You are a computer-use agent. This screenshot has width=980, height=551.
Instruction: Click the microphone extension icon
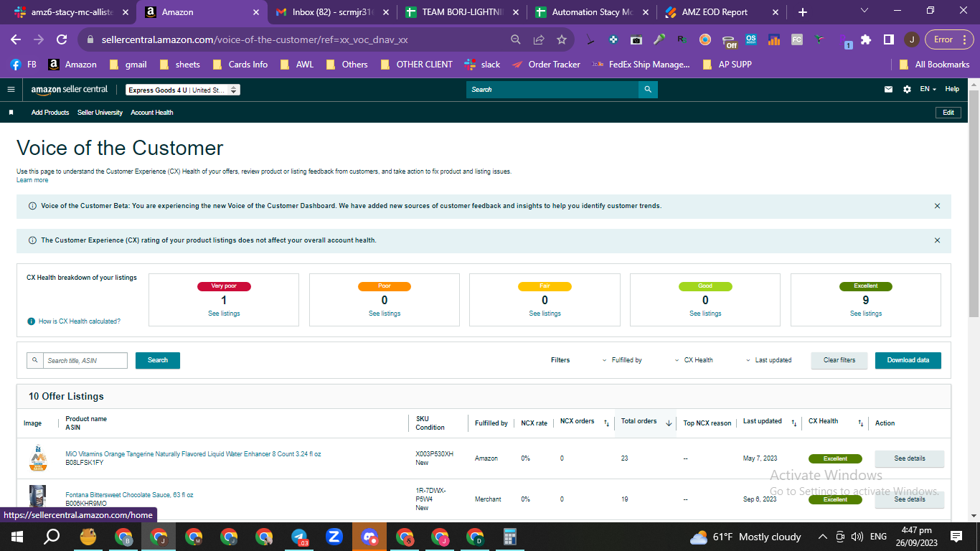click(x=659, y=39)
